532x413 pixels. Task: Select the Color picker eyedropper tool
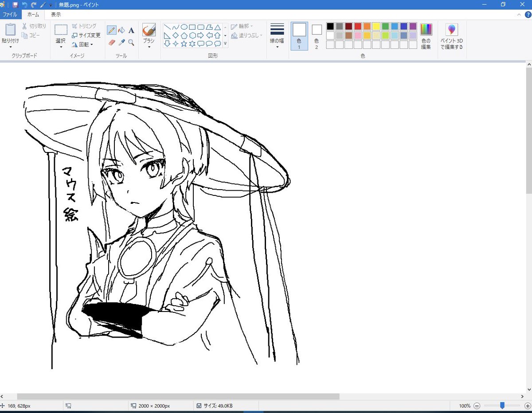tap(121, 42)
